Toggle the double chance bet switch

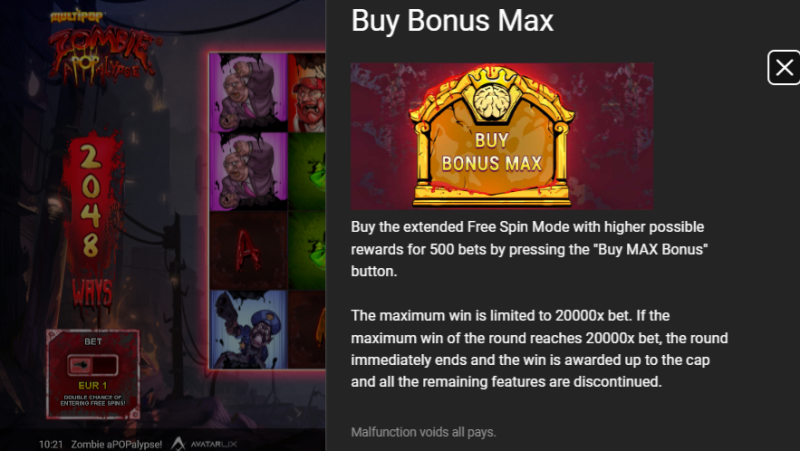(93, 365)
